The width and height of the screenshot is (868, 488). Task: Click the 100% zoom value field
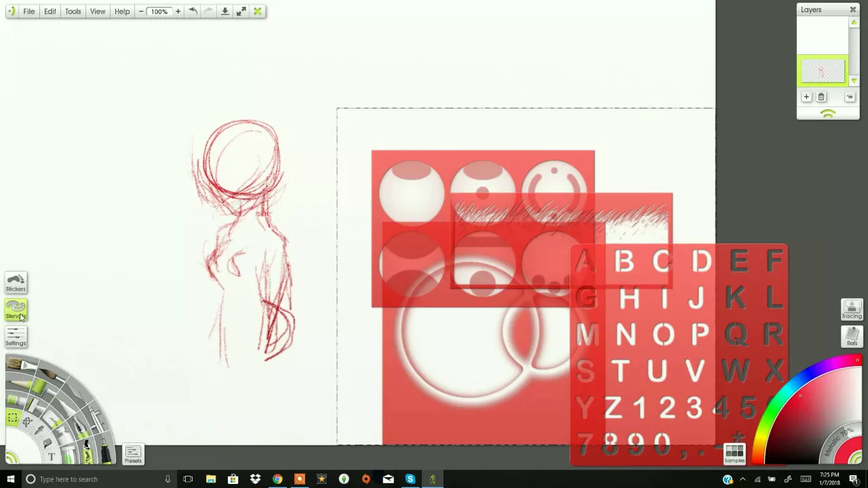tap(159, 12)
